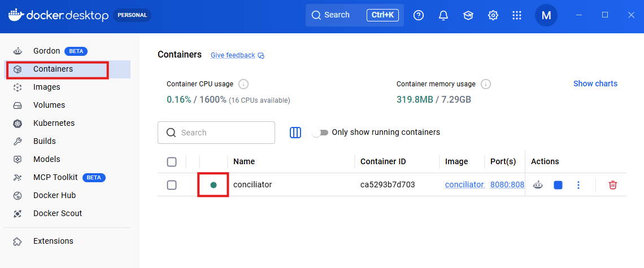644x268 pixels.
Task: Click the memory usage info icon
Action: [485, 84]
